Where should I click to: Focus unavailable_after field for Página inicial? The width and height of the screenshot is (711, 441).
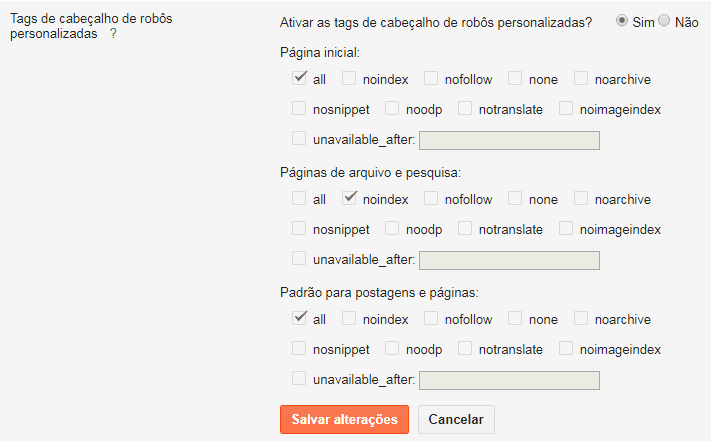[x=509, y=140]
